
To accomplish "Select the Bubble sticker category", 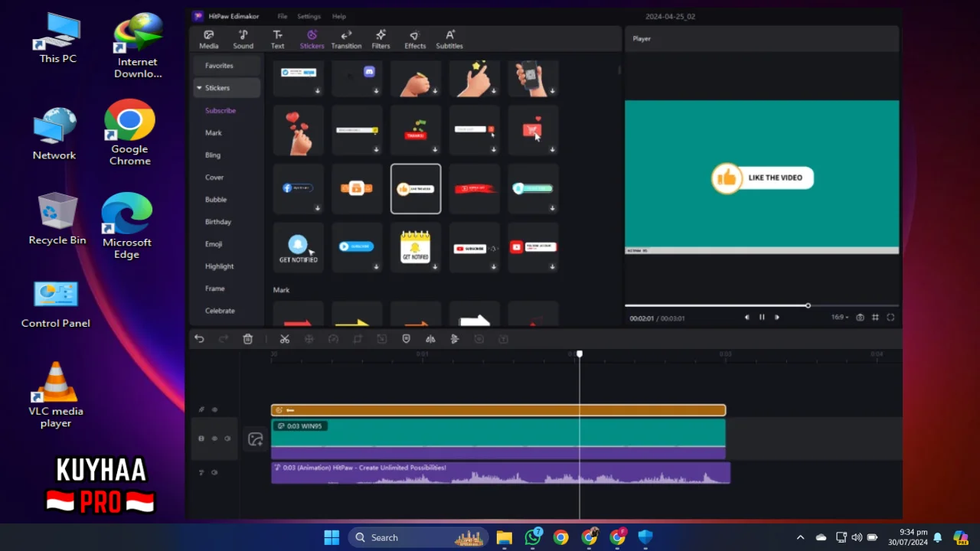I will pyautogui.click(x=216, y=200).
